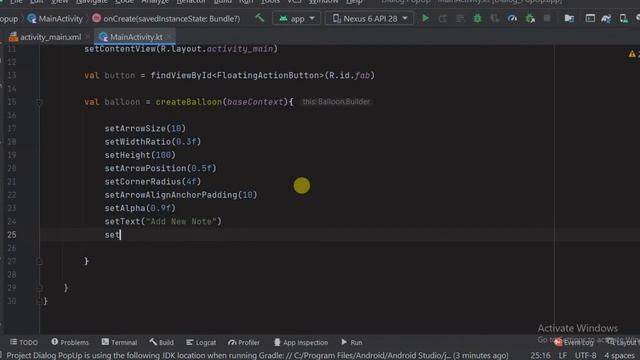Close the MainActivity.kt tab
This screenshot has width=640, height=360.
click(169, 37)
